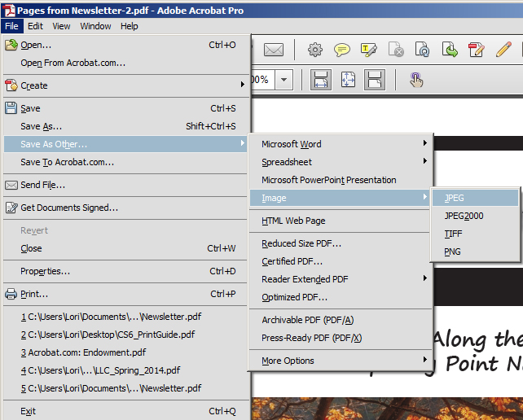Click the email envelope toolbar icon

(273, 50)
